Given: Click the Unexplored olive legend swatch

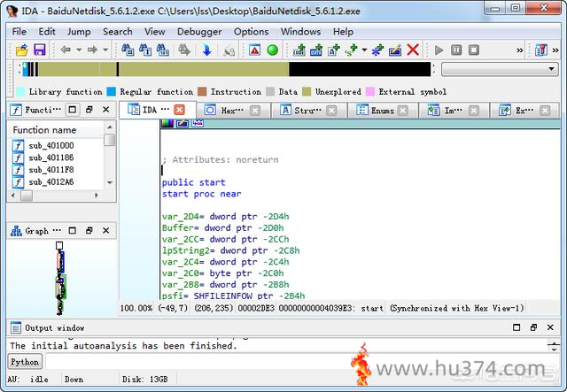Looking at the screenshot, I should pos(307,92).
